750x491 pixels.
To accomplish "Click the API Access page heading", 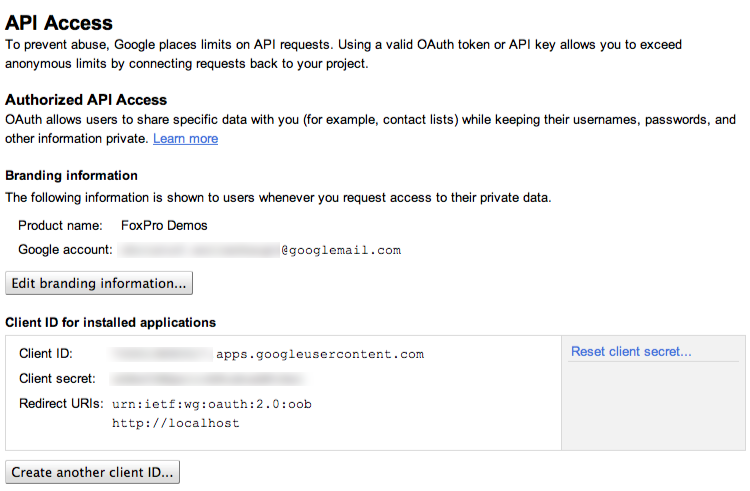I will point(59,22).
